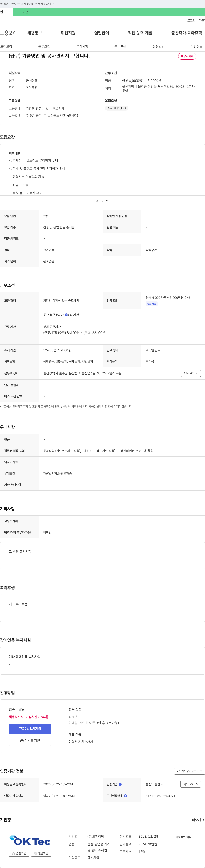This screenshot has height=868, width=205.
Task: Click the 이메일 지원 button
Action: tap(30, 741)
